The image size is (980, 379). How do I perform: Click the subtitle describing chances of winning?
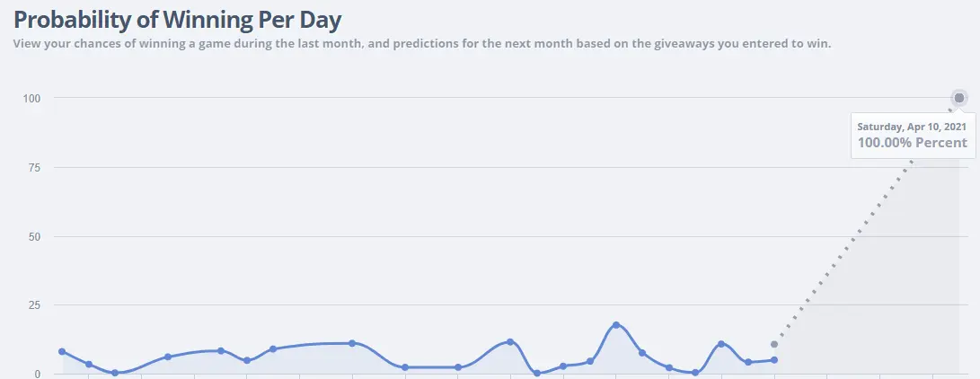pyautogui.click(x=422, y=44)
